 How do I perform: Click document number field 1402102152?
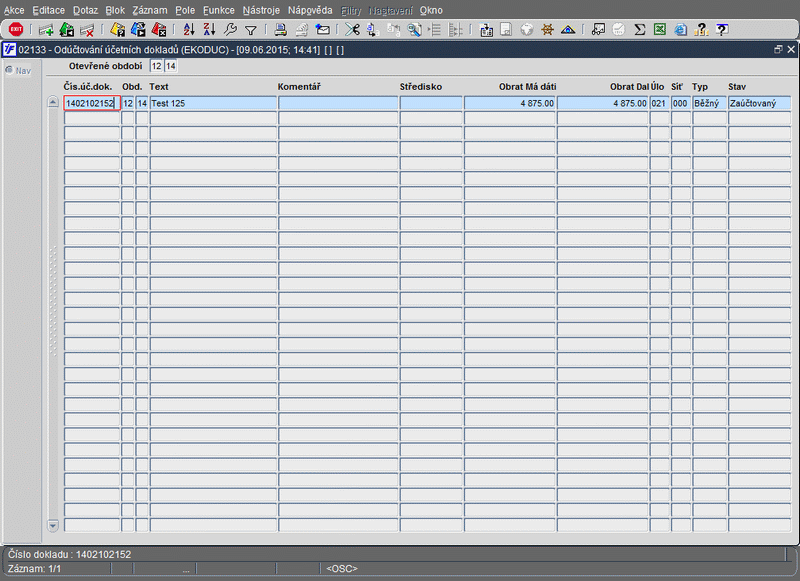[x=92, y=103]
